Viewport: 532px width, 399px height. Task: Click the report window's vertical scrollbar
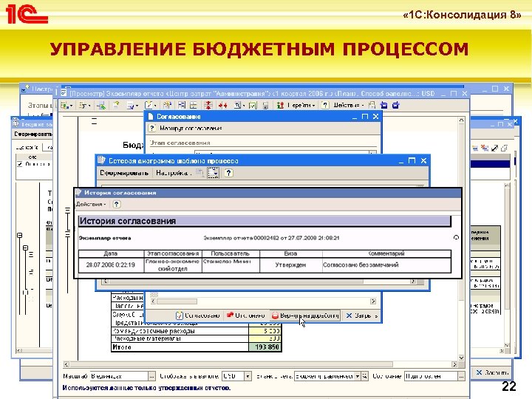[461, 239]
